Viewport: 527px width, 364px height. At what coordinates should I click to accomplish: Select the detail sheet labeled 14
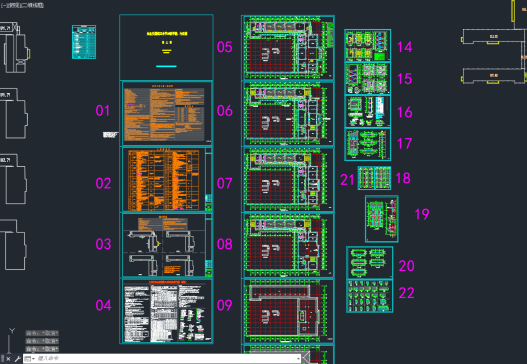point(367,45)
